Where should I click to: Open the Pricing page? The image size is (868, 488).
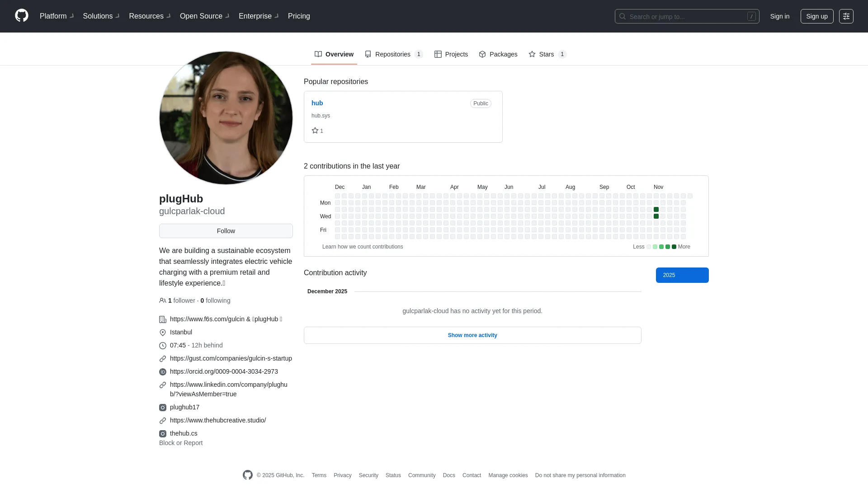point(299,16)
